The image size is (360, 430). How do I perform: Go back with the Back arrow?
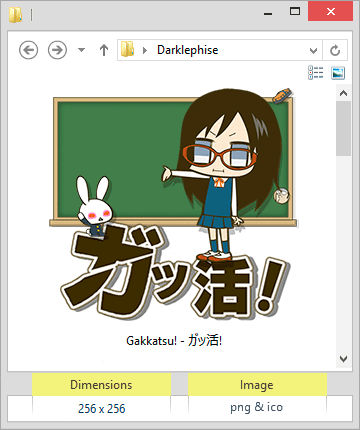28,50
